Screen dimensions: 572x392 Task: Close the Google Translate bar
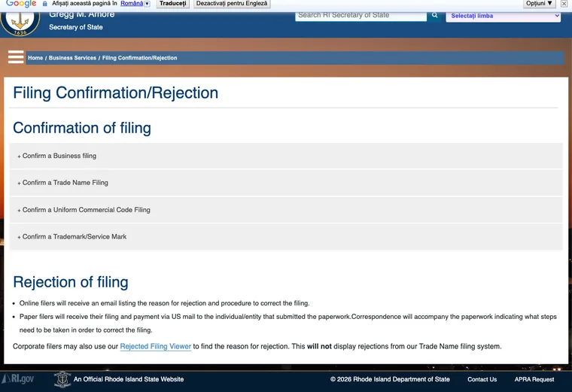click(564, 3)
